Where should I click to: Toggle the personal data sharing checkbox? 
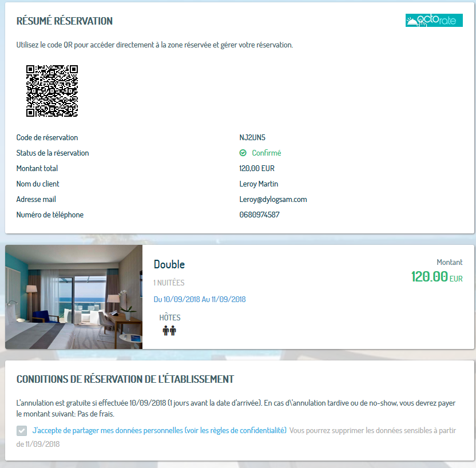point(22,431)
